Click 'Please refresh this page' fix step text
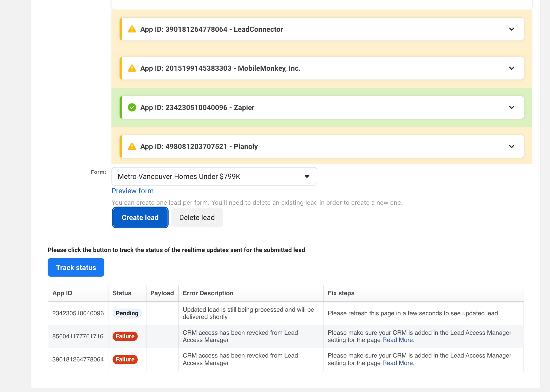Viewport: 550px width, 392px height. click(x=413, y=313)
